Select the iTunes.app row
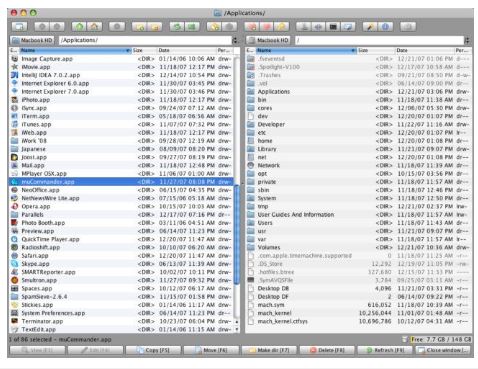Screen dimensions: 478x369 click(121, 124)
